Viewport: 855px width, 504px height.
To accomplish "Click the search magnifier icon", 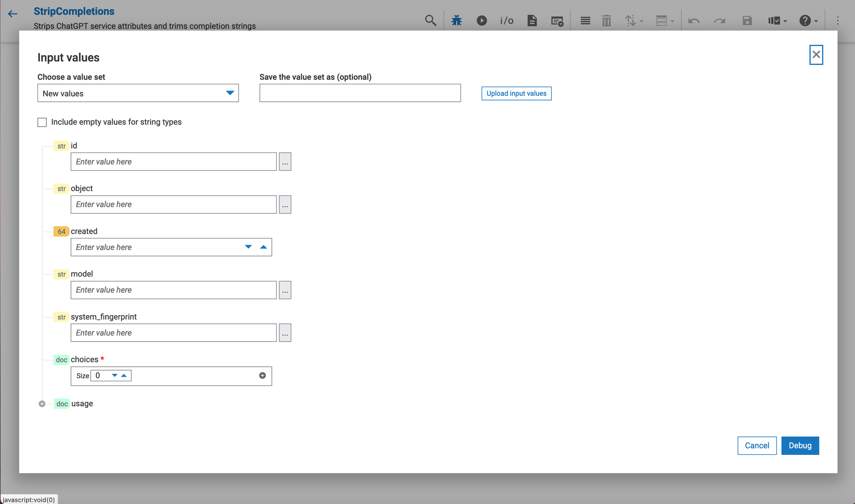I will tap(430, 21).
